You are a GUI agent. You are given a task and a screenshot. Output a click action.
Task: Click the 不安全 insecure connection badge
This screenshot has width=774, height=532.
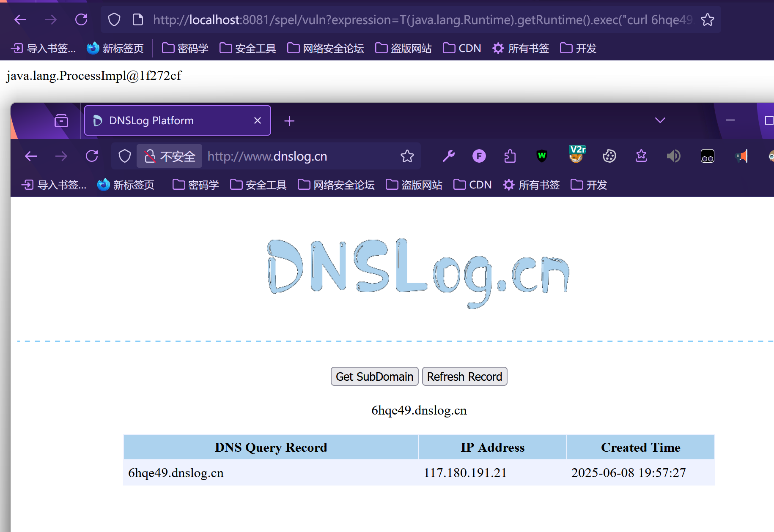click(169, 156)
